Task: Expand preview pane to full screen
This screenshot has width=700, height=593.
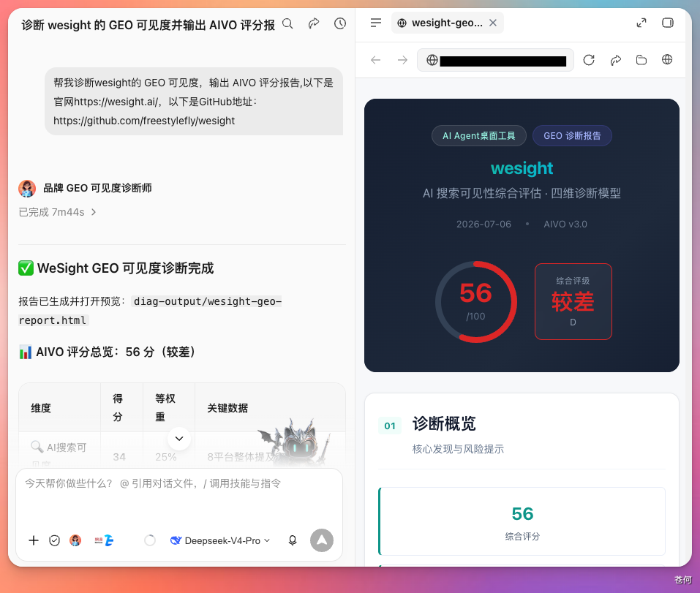Action: tap(641, 23)
